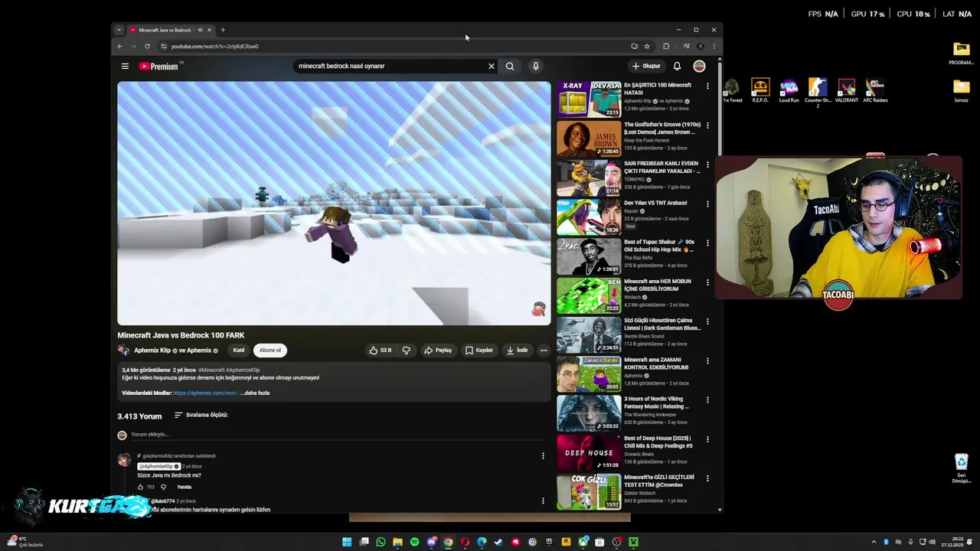Expand description with ...daha fazla
Screen dimensions: 980x551
point(256,393)
